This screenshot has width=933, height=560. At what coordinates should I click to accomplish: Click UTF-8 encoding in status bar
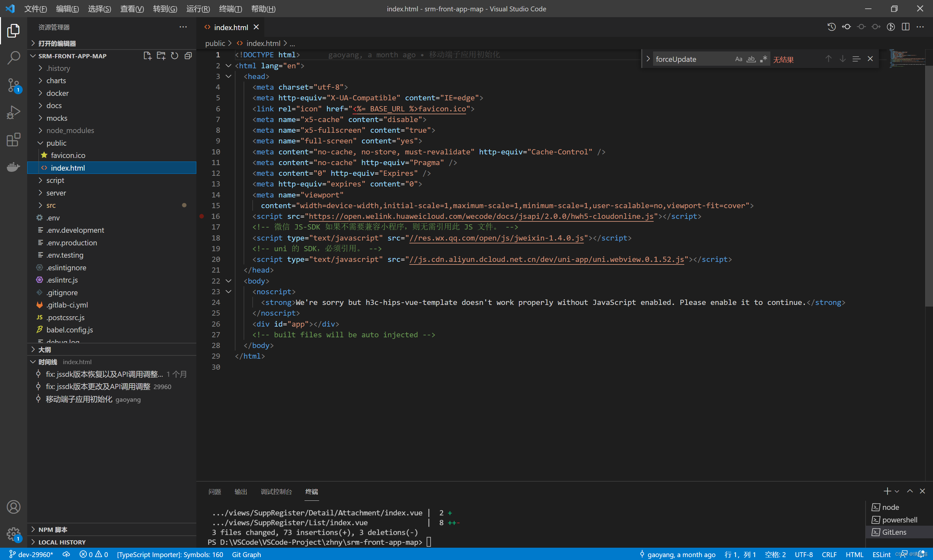(803, 554)
